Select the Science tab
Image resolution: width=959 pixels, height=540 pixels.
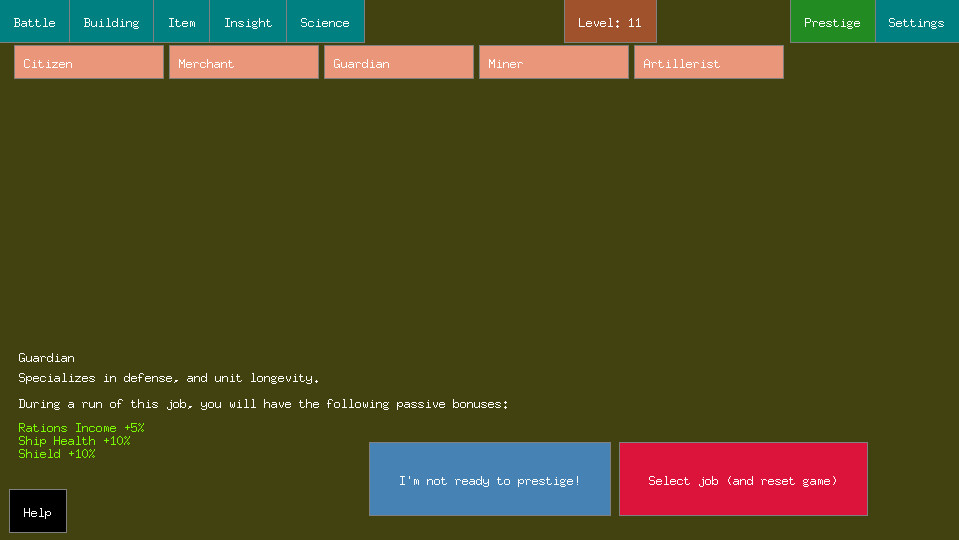click(325, 22)
